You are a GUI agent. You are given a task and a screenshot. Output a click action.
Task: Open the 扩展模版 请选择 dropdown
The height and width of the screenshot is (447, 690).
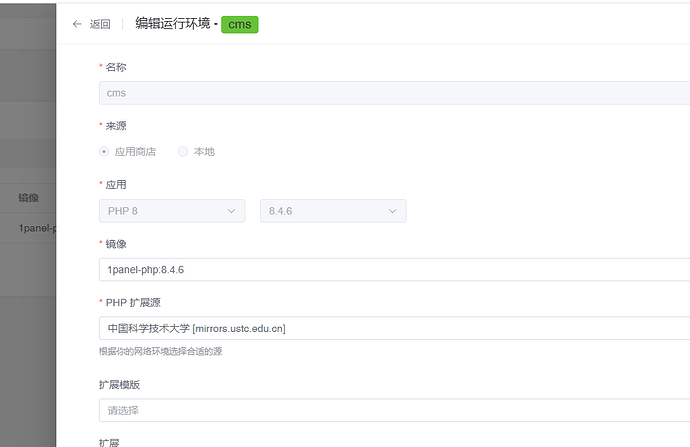point(390,410)
